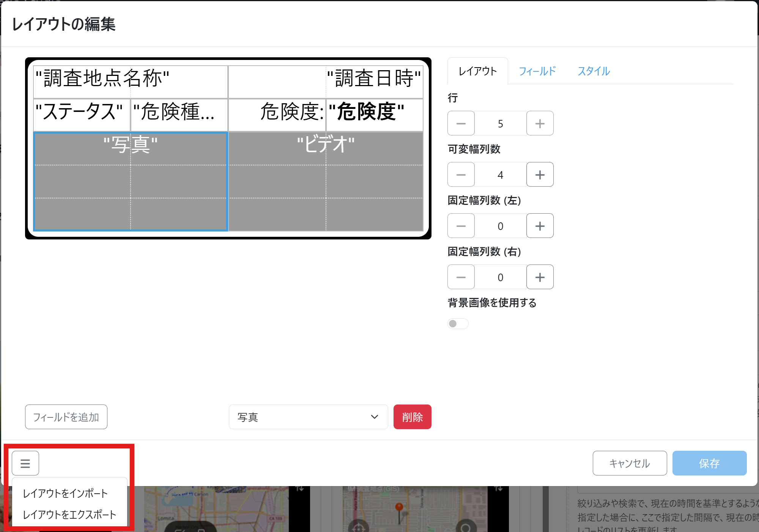
Task: Click the row count input field
Action: tap(500, 123)
